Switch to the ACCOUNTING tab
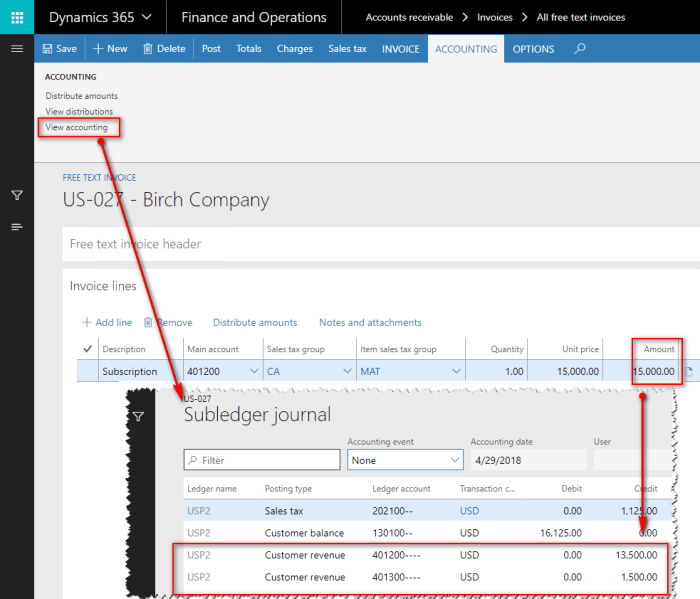The image size is (700, 599). point(466,49)
